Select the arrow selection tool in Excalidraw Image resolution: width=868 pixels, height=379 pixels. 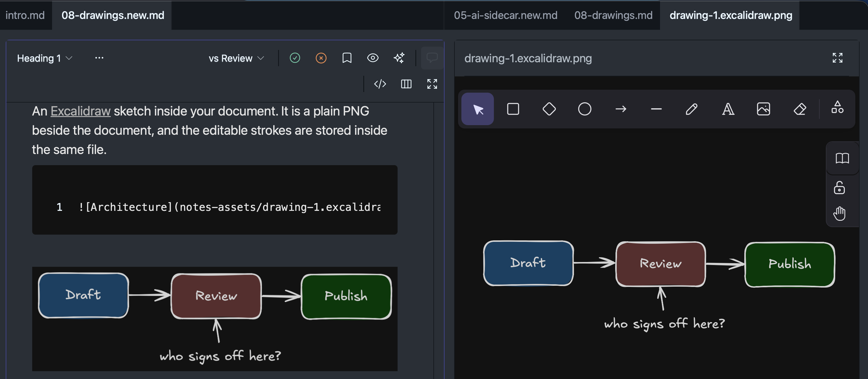pos(477,109)
